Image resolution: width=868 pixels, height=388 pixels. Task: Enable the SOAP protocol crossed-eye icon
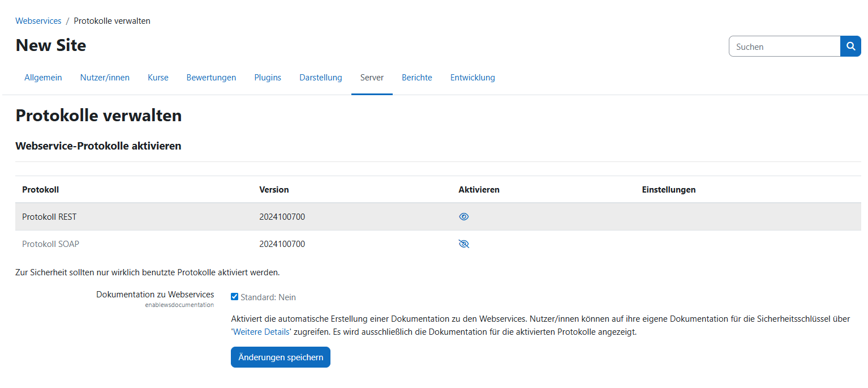tap(464, 244)
